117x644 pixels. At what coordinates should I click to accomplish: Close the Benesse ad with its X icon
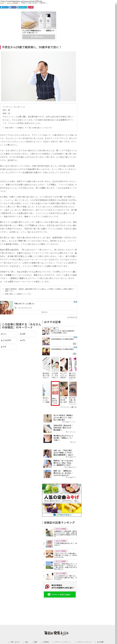pos(76,302)
